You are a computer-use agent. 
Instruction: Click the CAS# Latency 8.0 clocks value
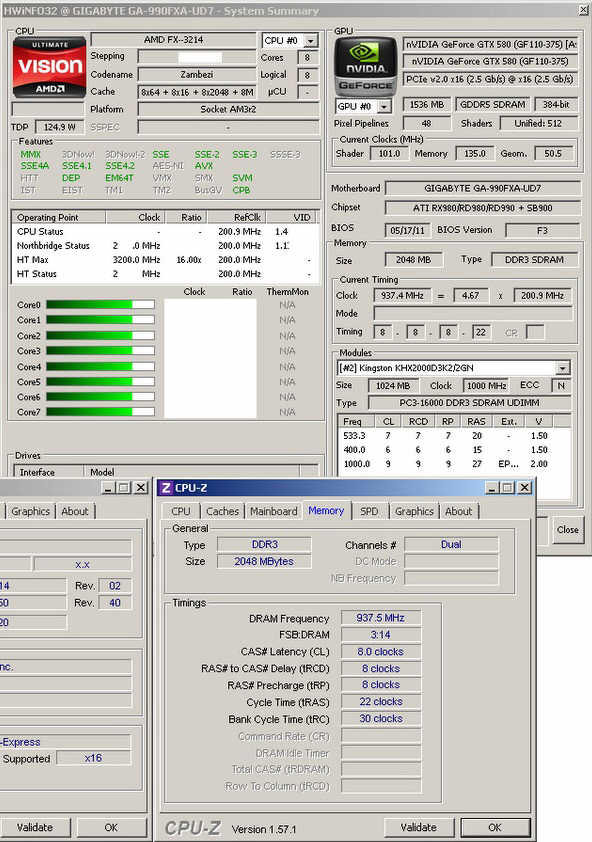380,651
